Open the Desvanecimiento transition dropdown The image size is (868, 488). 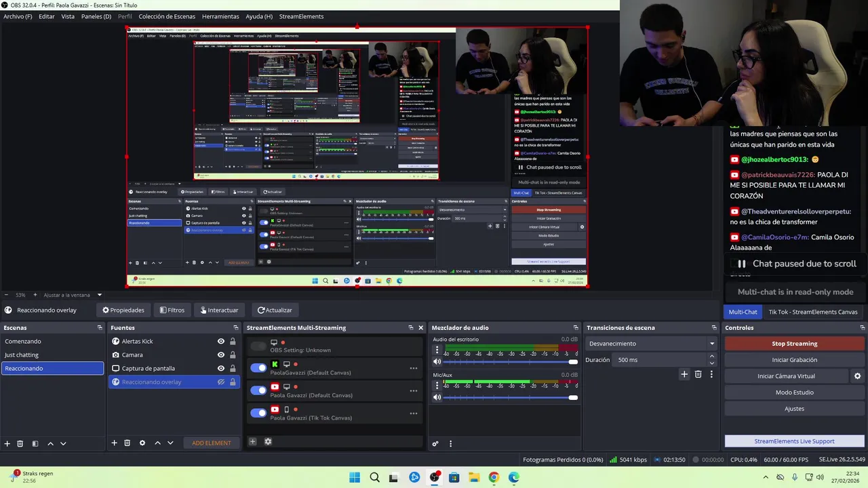[652, 344]
